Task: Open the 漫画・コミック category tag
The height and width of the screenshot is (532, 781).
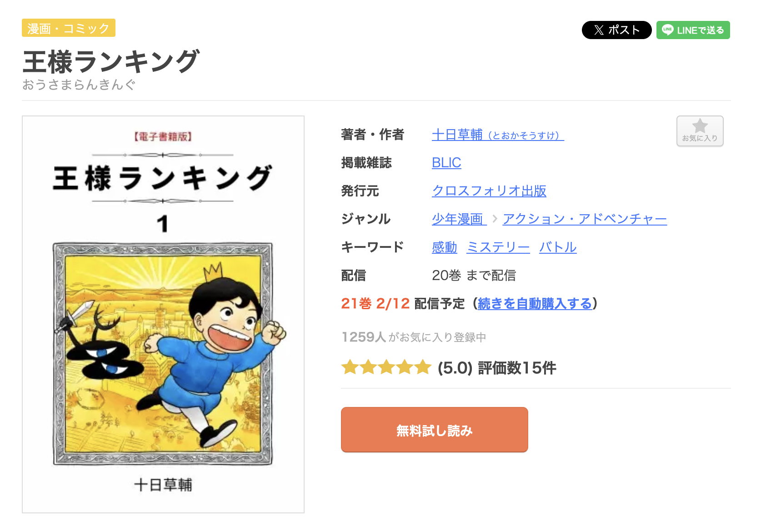Action: pyautogui.click(x=69, y=28)
